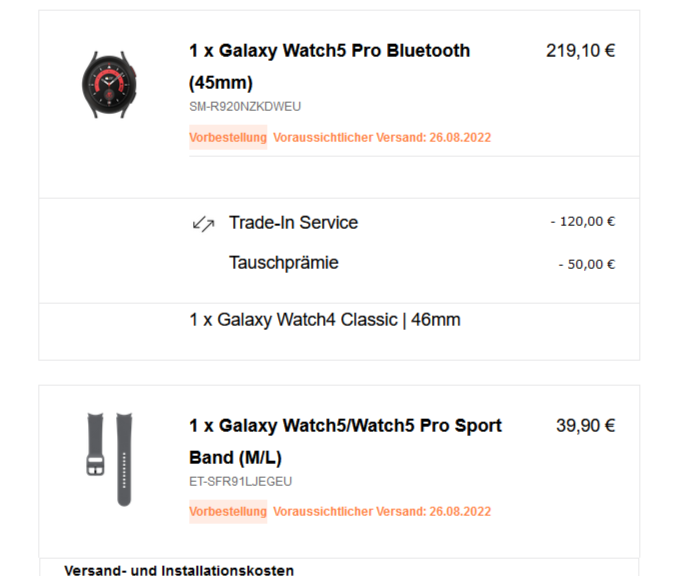Click the 39,90 € price
The width and height of the screenshot is (697, 576).
(x=585, y=426)
